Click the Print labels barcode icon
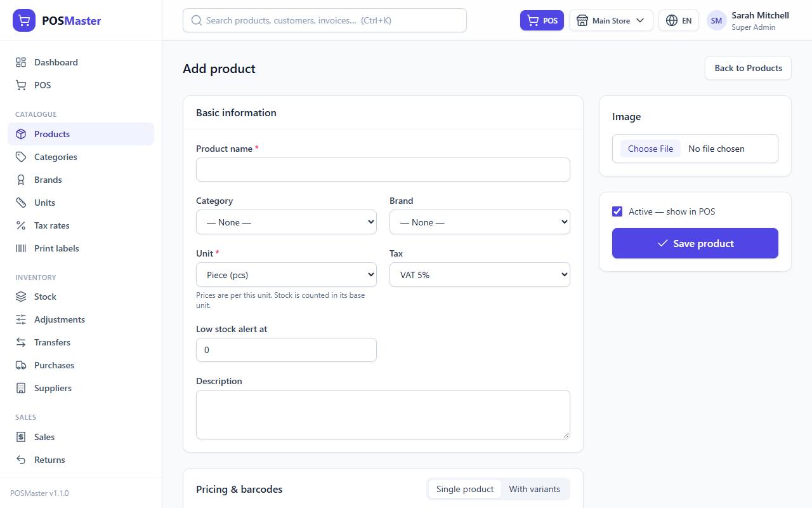This screenshot has width=812, height=508. pyautogui.click(x=21, y=248)
